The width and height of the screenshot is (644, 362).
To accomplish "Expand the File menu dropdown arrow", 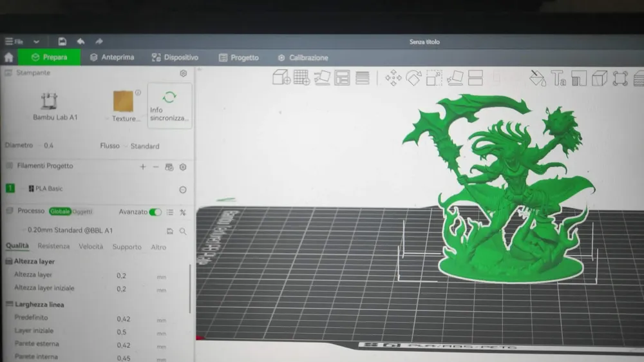I will point(37,41).
